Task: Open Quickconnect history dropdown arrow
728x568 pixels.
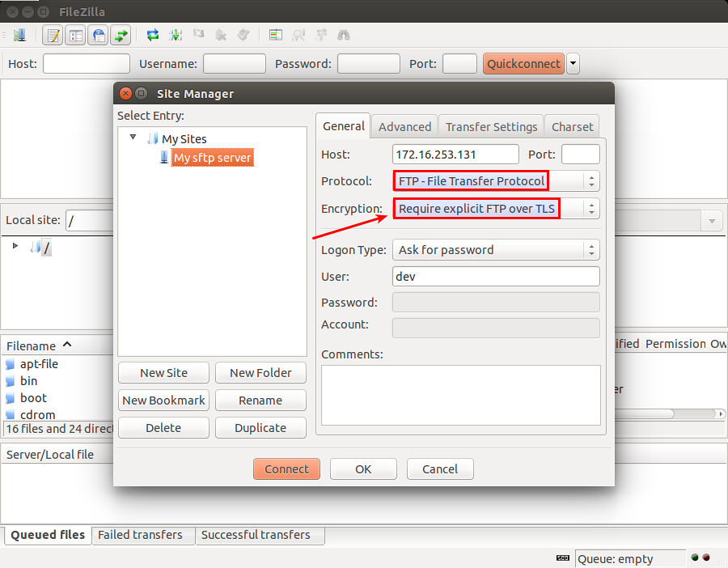Action: (x=574, y=63)
